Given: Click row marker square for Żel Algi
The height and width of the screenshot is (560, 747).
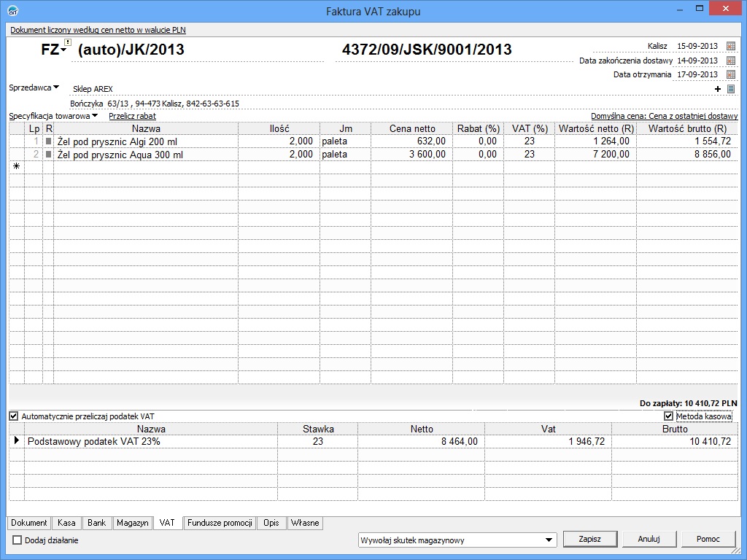Looking at the screenshot, I should 49,141.
